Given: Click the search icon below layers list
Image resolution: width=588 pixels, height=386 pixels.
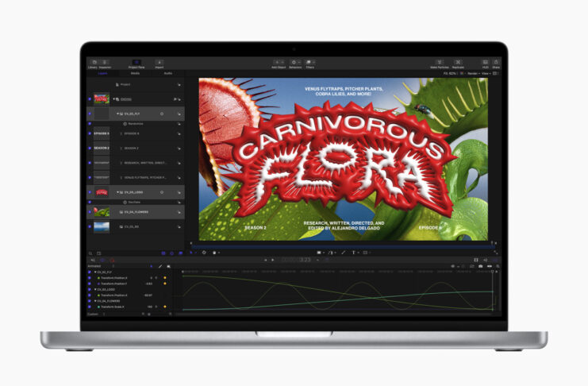Looking at the screenshot, I should [90, 253].
